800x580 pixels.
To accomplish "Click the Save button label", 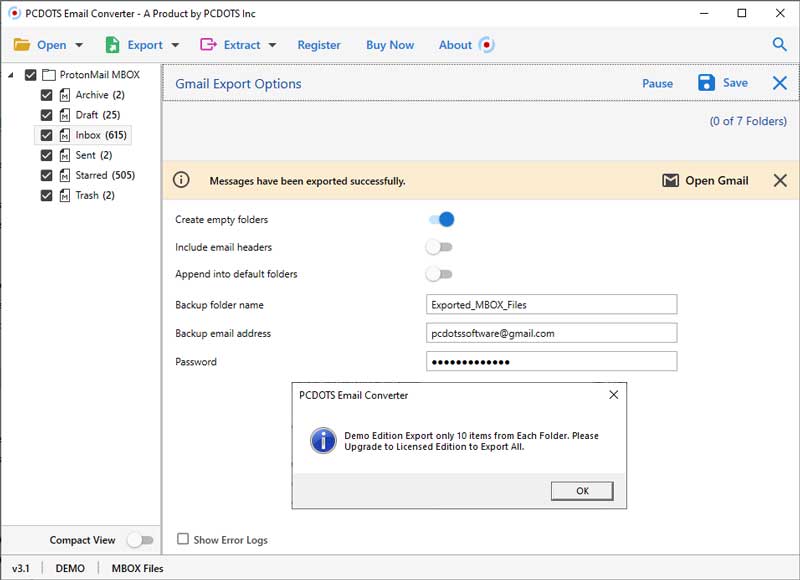I will click(x=735, y=83).
